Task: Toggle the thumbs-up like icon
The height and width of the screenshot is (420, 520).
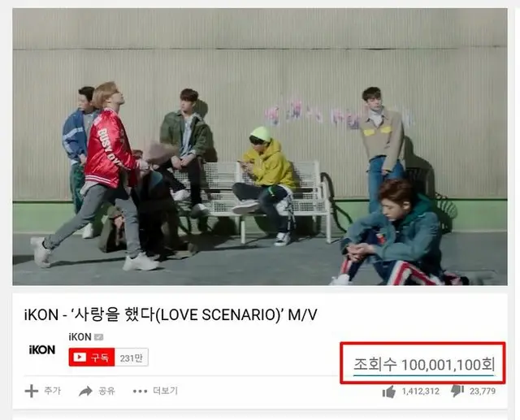Action: click(x=389, y=392)
